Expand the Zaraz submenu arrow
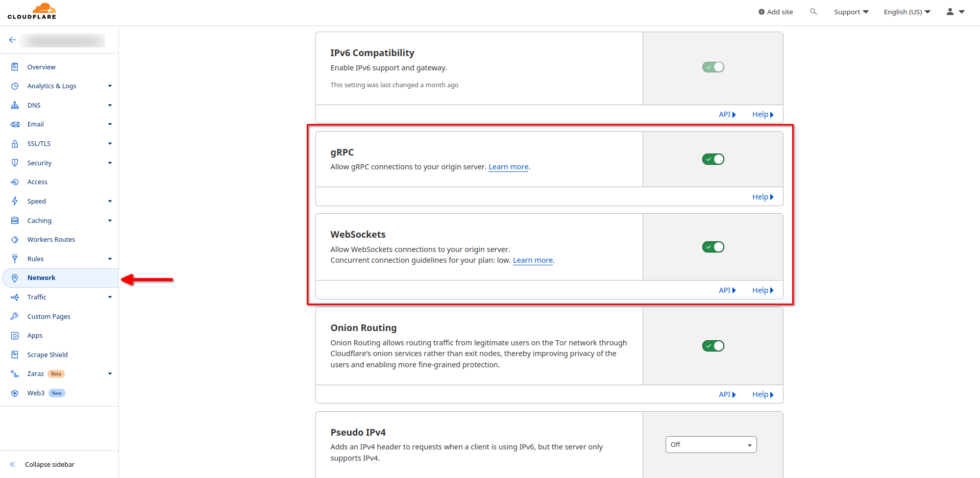980x478 pixels. (x=110, y=374)
